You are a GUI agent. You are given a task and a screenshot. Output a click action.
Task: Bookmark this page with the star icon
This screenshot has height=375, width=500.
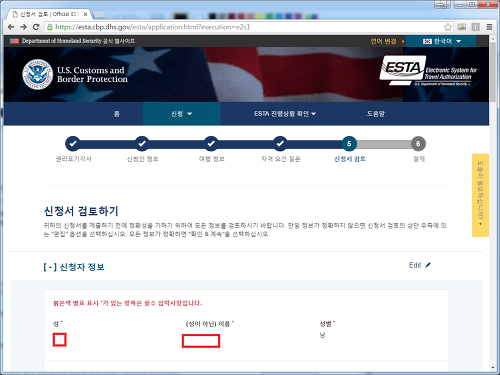pos(448,27)
